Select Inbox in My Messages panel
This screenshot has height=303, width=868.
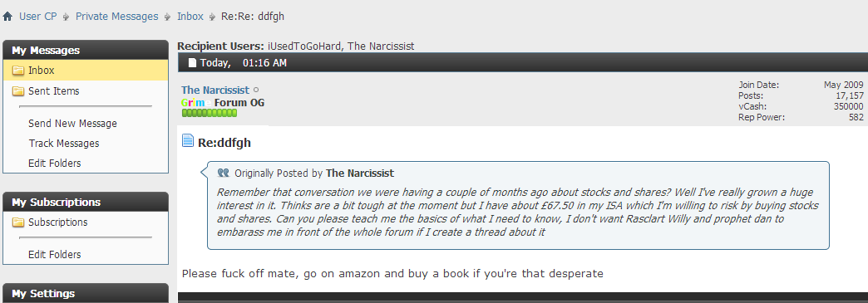tap(86, 71)
